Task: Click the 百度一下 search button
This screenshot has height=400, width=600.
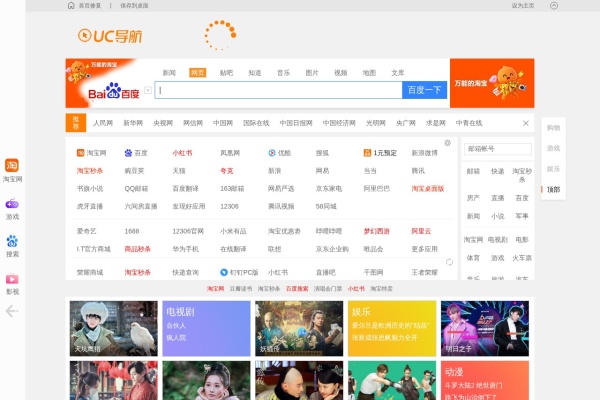Action: [x=424, y=90]
